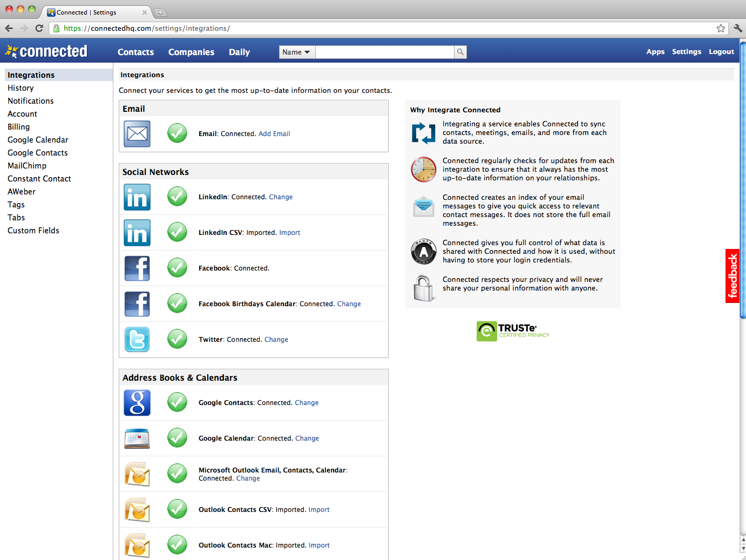Click the Google Calendar icon
Viewport: 746px width, 560px height.
click(137, 438)
